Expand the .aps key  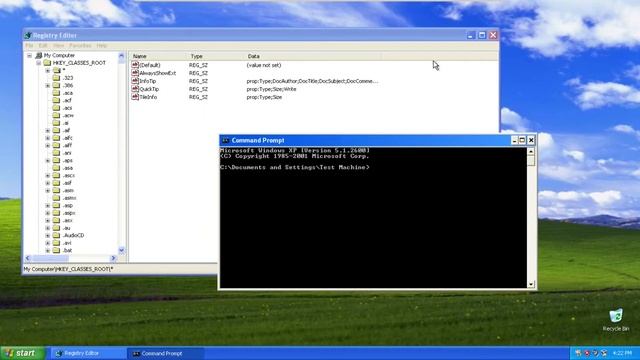[x=48, y=160]
